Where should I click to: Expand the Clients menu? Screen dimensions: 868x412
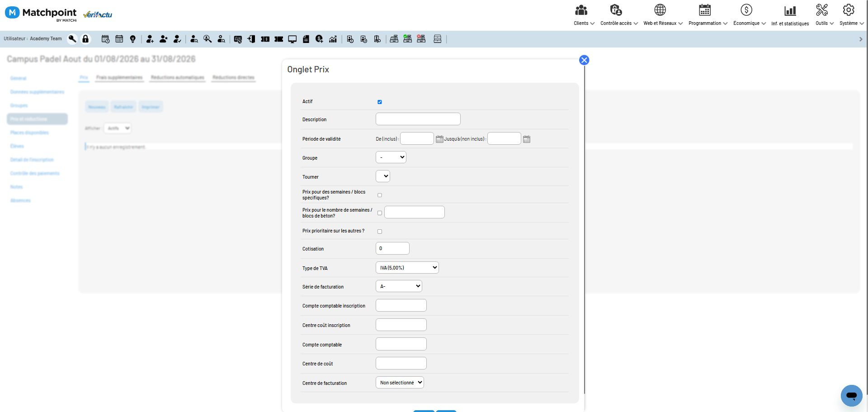(x=584, y=15)
